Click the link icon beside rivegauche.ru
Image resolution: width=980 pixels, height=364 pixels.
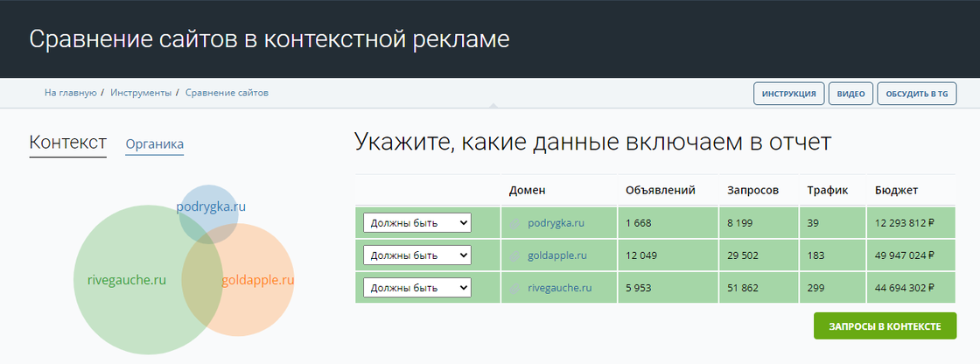click(x=514, y=288)
